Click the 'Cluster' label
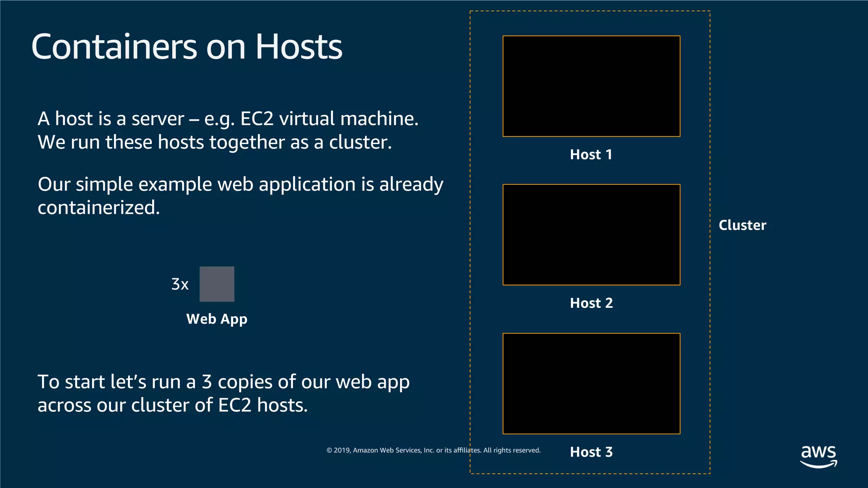This screenshot has height=488, width=868. pyautogui.click(x=742, y=225)
